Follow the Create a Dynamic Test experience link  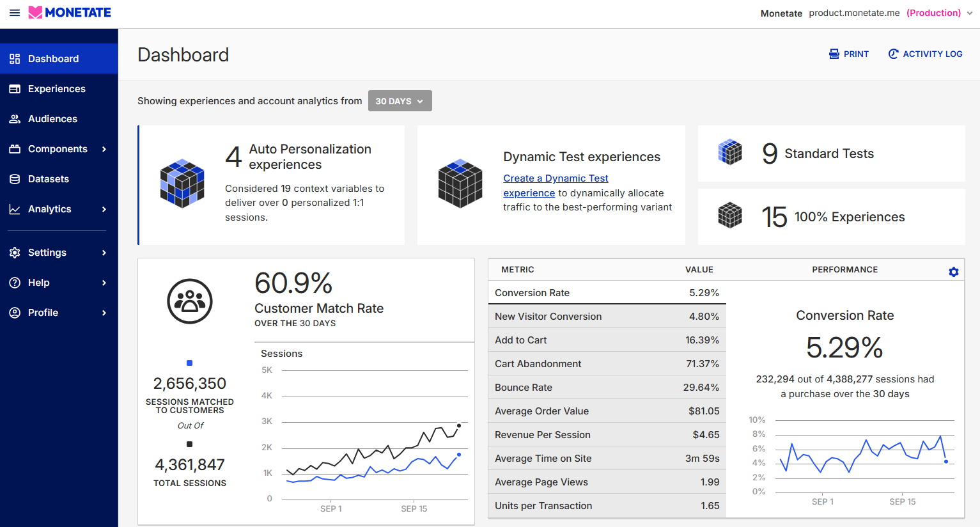[x=556, y=185]
